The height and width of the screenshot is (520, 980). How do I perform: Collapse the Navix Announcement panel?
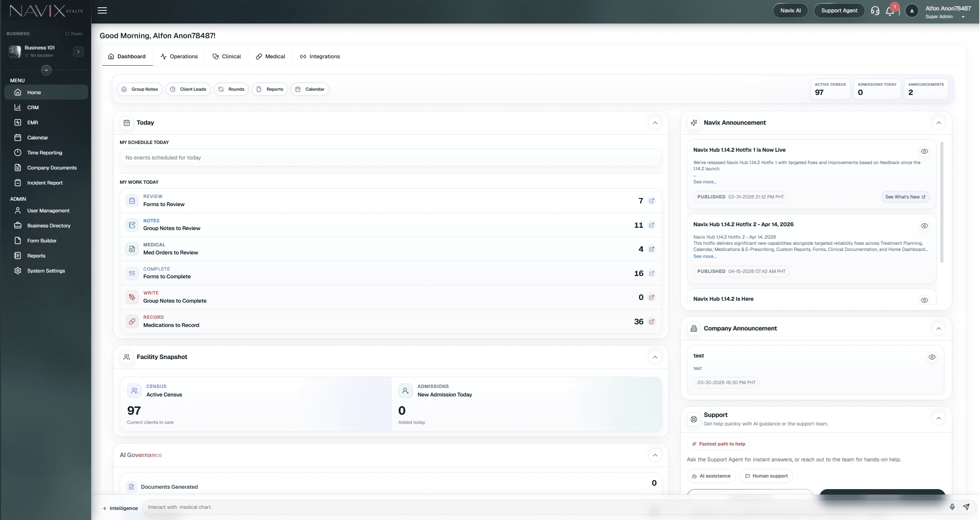pos(939,123)
